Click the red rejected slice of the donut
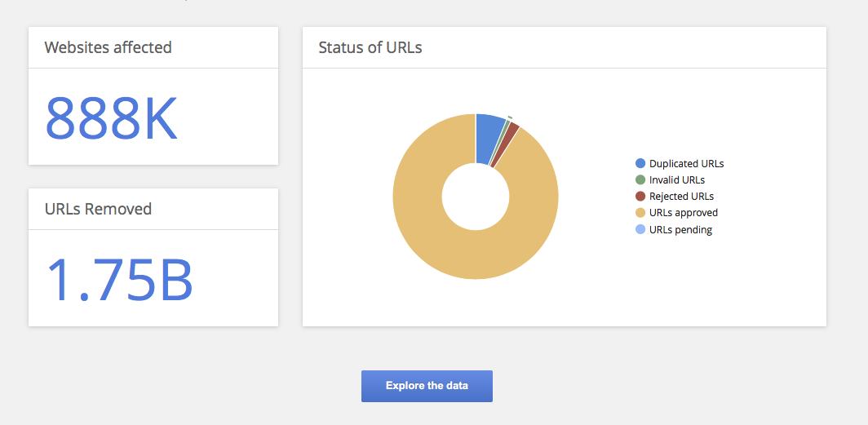 tap(511, 130)
